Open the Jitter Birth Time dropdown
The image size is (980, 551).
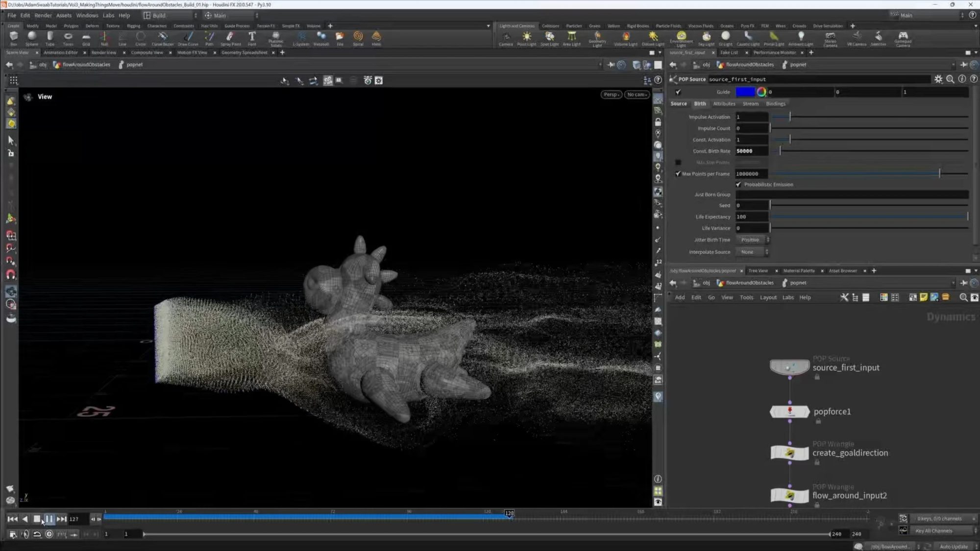click(752, 240)
